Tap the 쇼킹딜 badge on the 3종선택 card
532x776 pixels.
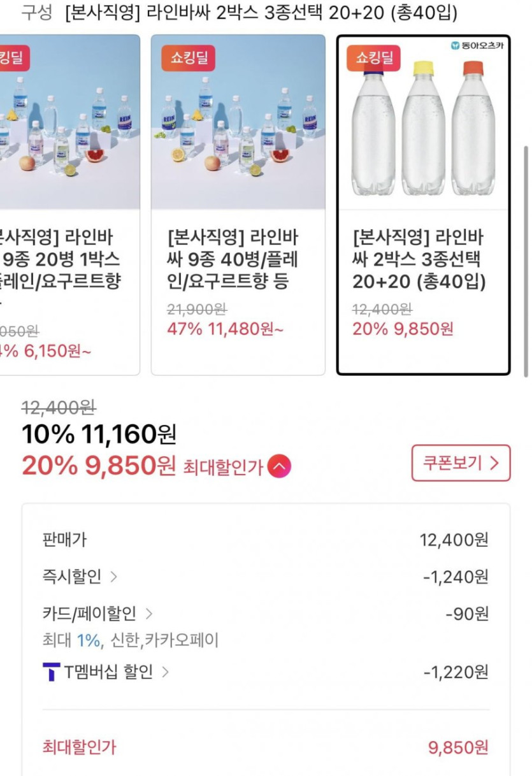click(x=374, y=58)
